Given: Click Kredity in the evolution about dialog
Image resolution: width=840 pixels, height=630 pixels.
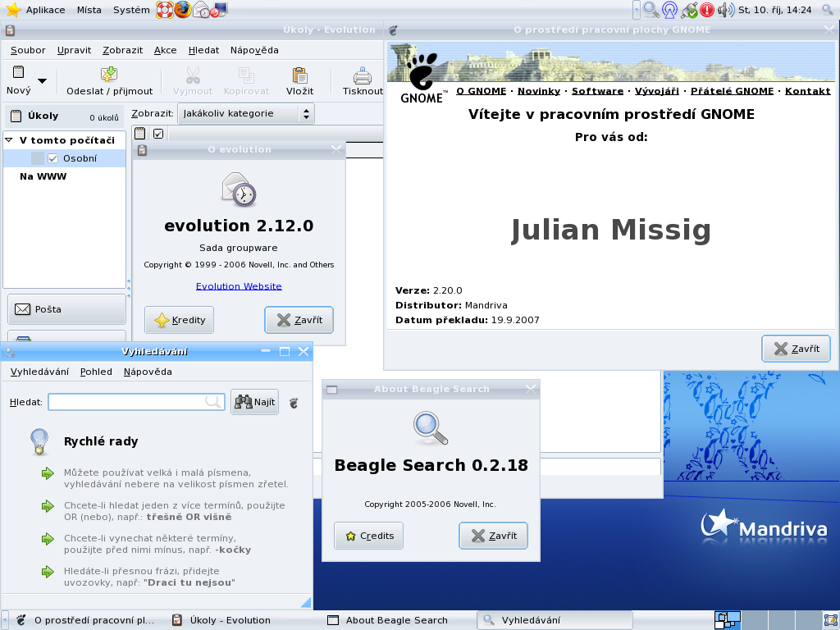Looking at the screenshot, I should [x=180, y=320].
